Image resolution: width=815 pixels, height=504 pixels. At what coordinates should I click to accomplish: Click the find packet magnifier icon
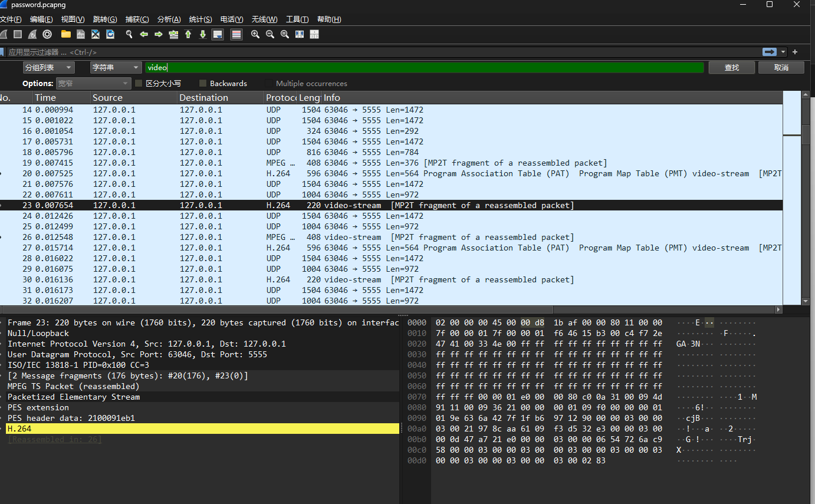pos(129,34)
